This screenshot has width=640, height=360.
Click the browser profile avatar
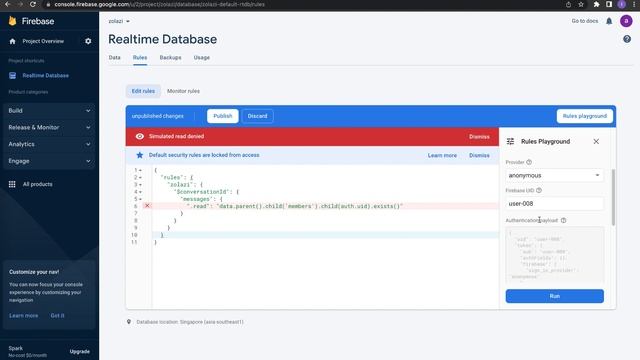[x=622, y=4]
